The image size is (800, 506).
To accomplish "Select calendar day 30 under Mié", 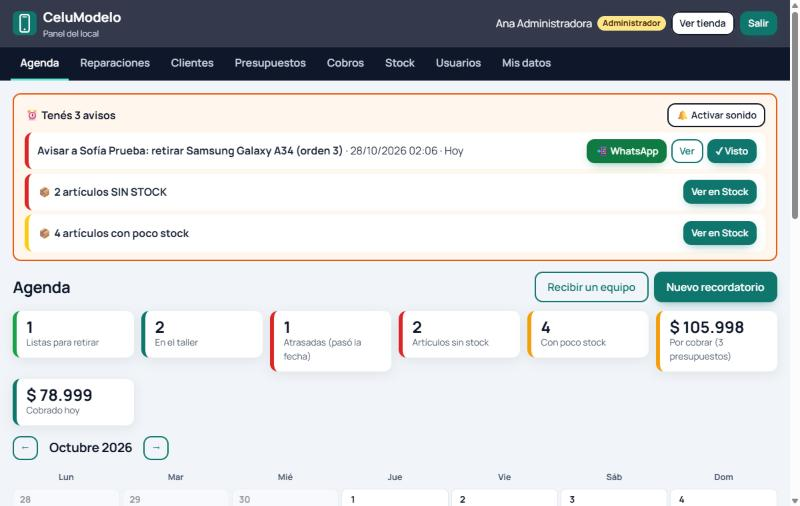I will pyautogui.click(x=285, y=498).
